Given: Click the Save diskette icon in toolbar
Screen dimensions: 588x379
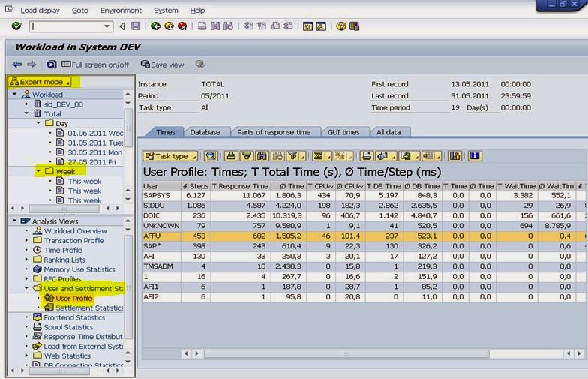Looking at the screenshot, I should [x=136, y=26].
